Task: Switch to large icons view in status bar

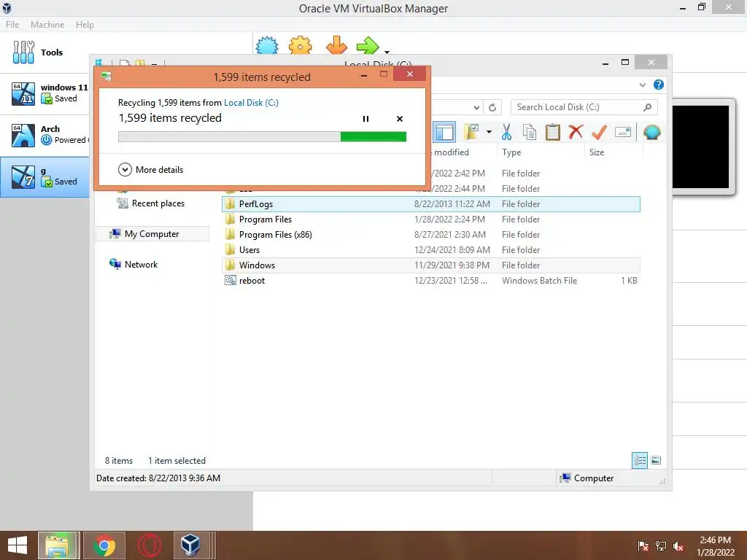Action: (x=656, y=460)
